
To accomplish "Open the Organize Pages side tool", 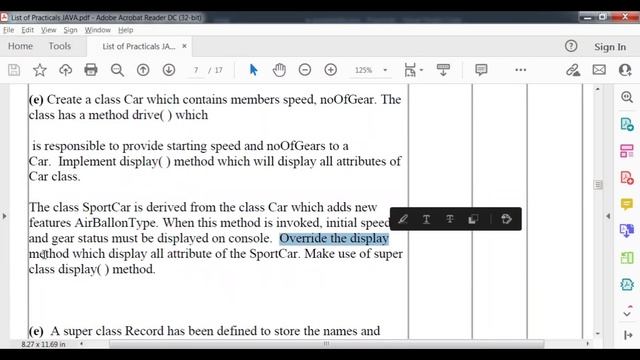I will point(627,151).
